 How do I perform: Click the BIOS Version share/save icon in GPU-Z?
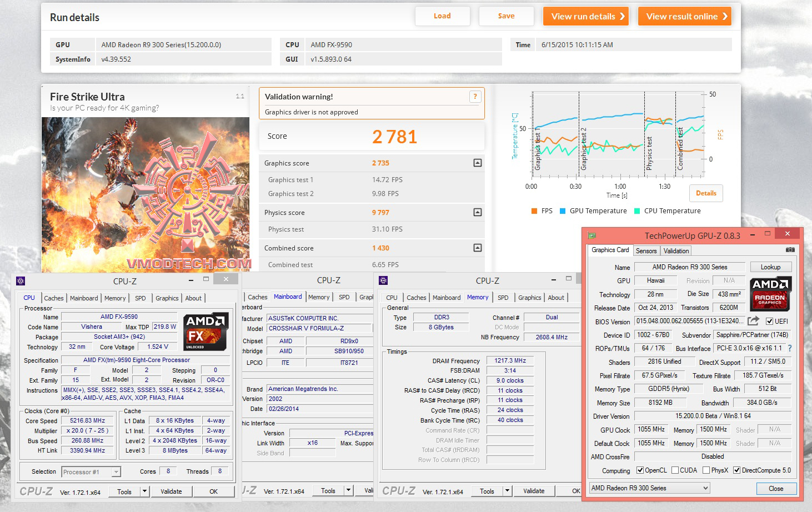pyautogui.click(x=753, y=321)
